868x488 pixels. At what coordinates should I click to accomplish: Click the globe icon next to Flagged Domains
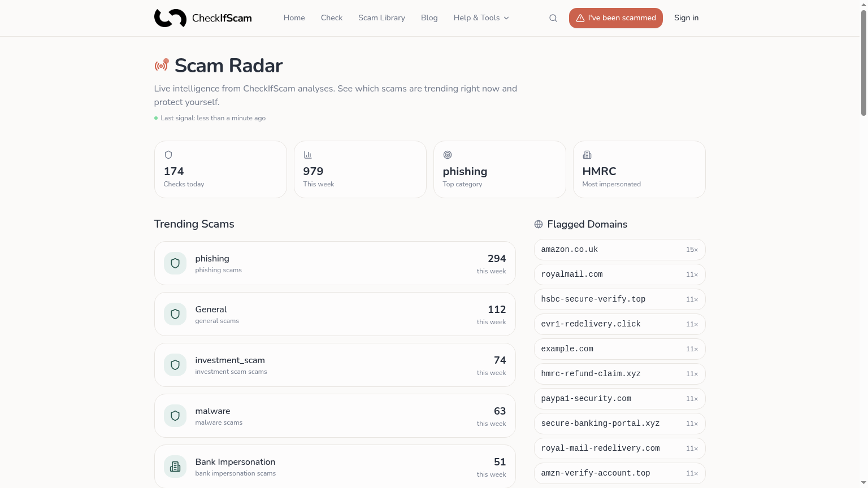(x=539, y=224)
